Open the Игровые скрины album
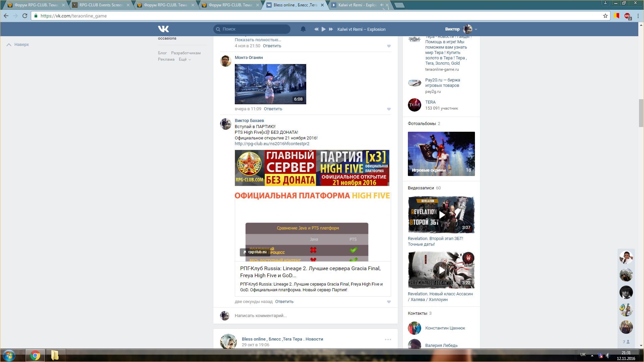This screenshot has height=362, width=644. coord(441,154)
